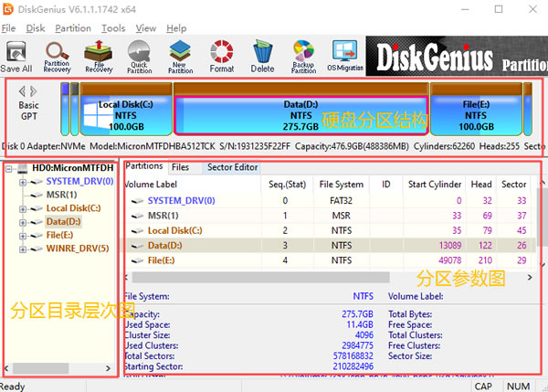Collapse the HD0:MicronMTFDH disk node
Viewport: 548px width, 392px height.
pyautogui.click(x=8, y=168)
